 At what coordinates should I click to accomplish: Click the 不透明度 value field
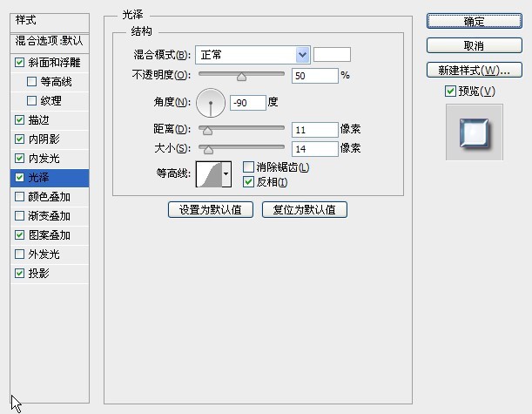point(314,76)
